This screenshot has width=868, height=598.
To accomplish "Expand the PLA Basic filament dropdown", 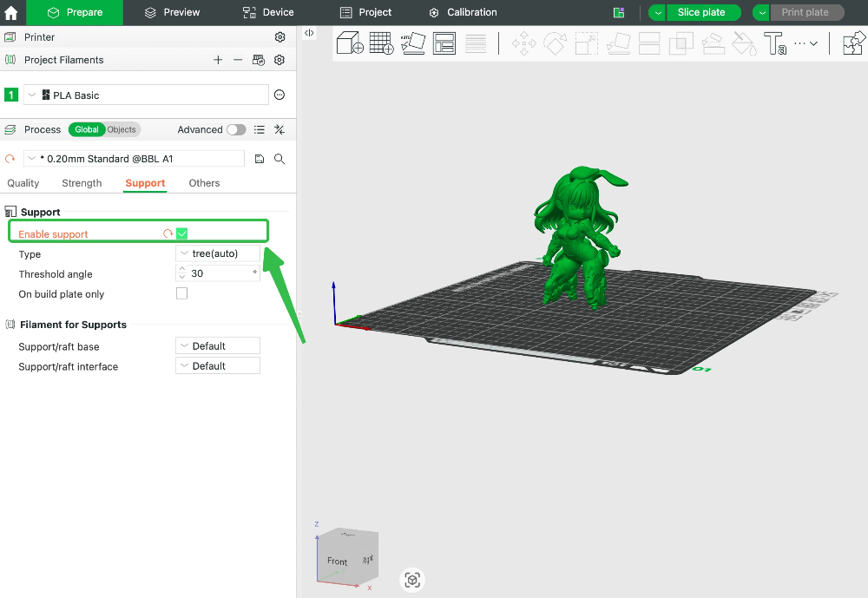I will (31, 95).
